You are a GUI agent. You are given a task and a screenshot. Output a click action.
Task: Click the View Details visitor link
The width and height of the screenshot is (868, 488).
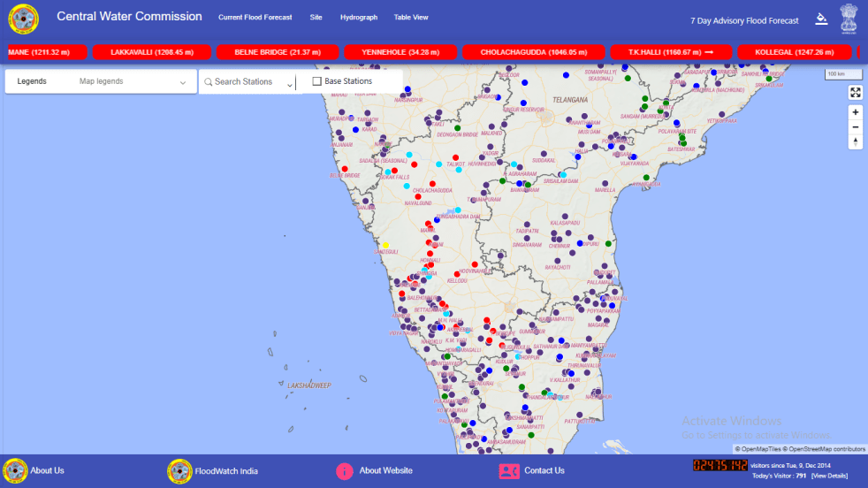(x=830, y=476)
